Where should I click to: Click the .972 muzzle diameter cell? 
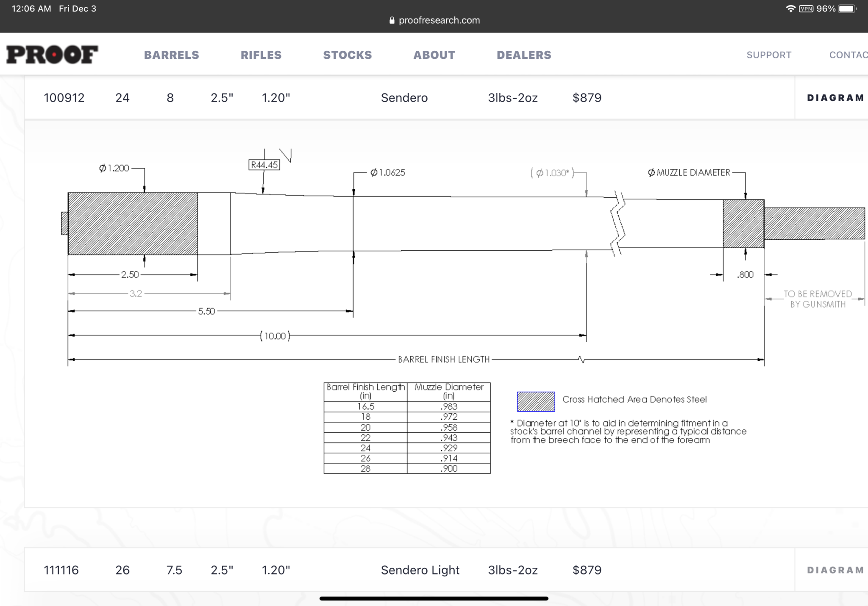pyautogui.click(x=449, y=417)
